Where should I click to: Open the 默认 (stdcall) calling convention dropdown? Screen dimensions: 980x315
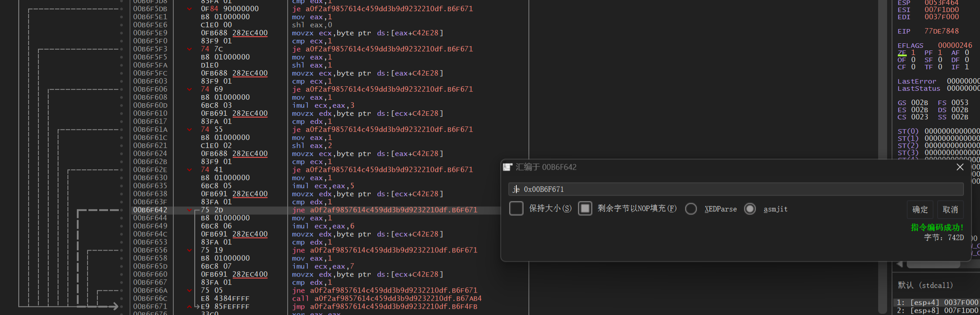pyautogui.click(x=925, y=285)
